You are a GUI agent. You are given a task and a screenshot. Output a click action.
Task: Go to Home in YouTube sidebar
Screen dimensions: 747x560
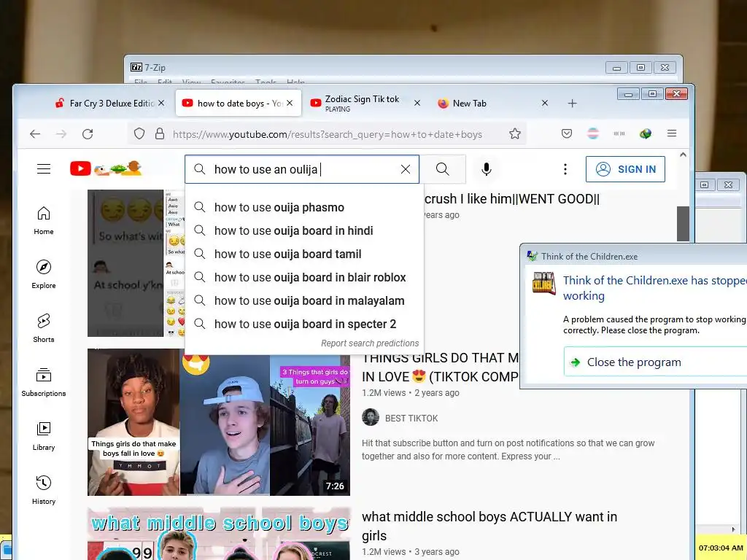point(43,220)
